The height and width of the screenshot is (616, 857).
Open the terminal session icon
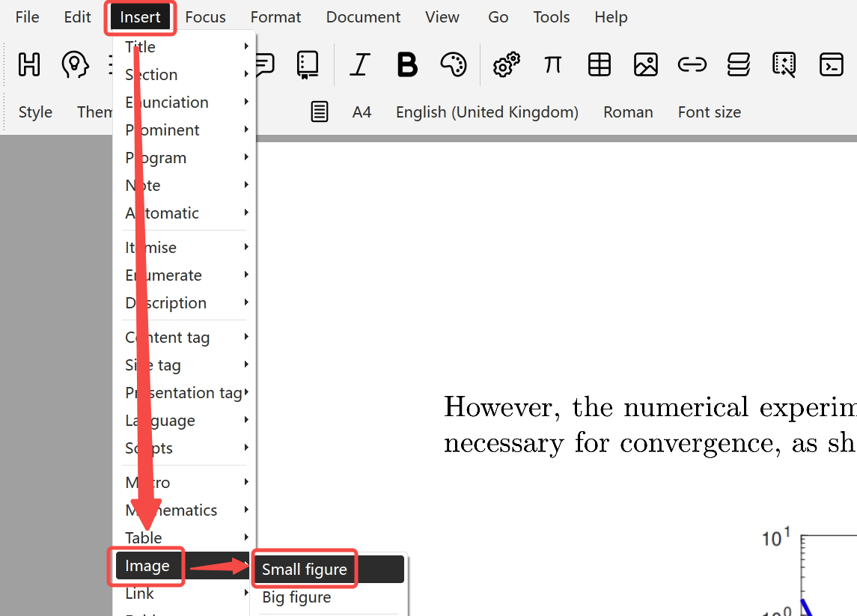click(x=832, y=64)
